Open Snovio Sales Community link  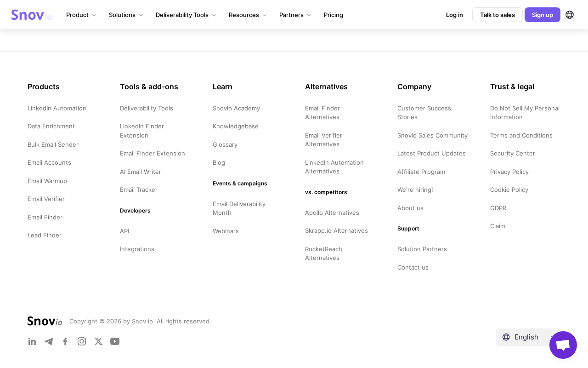point(432,135)
